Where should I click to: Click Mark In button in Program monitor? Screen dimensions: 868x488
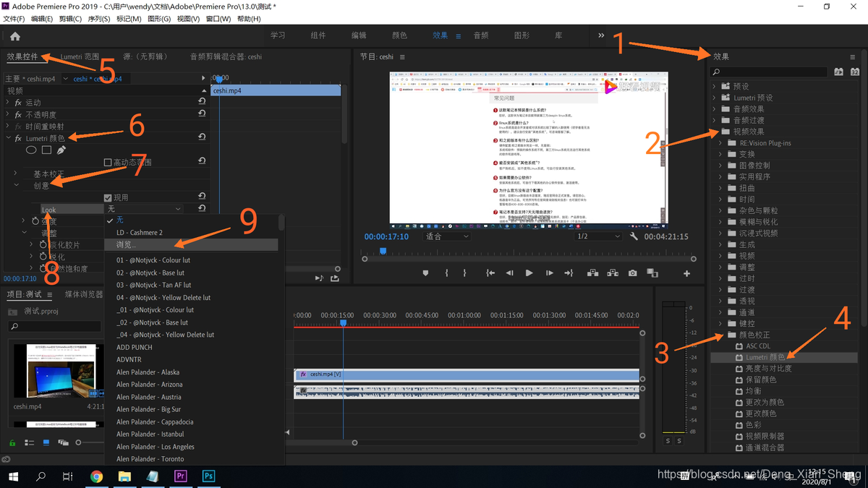[x=446, y=273]
